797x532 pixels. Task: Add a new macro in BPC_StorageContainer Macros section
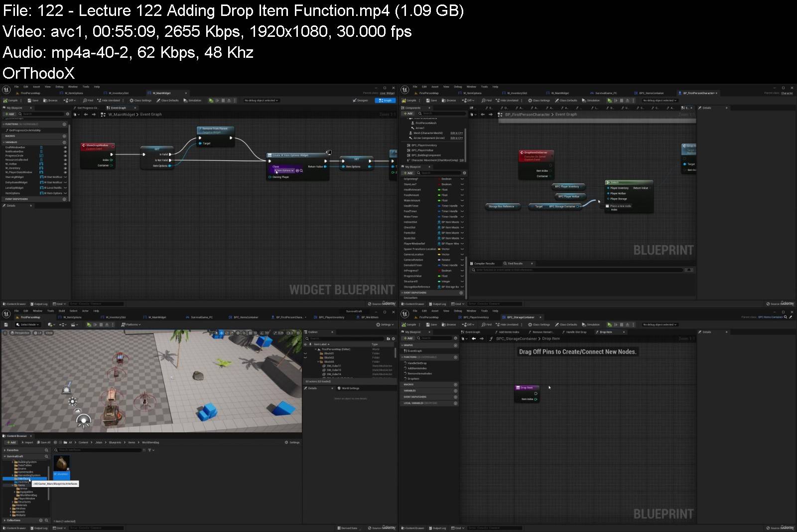coord(455,385)
